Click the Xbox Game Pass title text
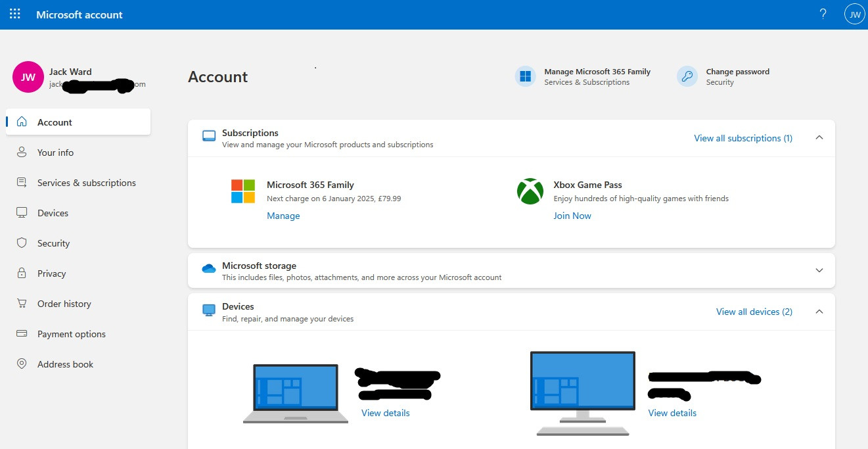The image size is (868, 449). tap(587, 185)
